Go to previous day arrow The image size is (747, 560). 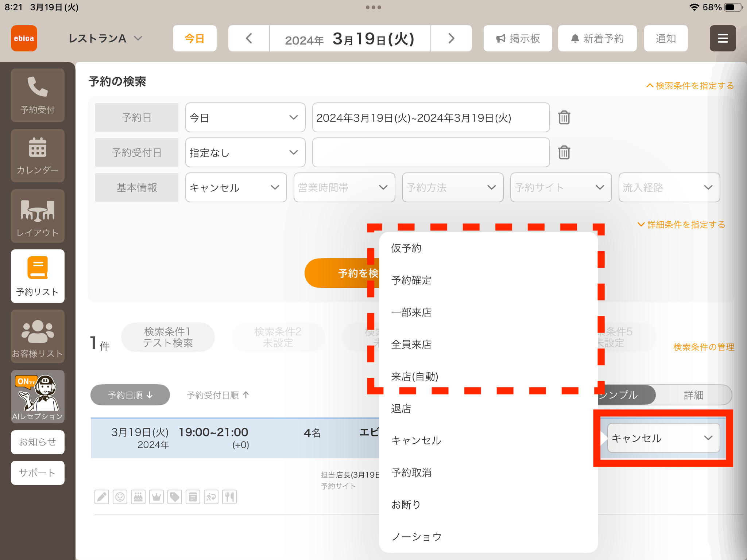249,38
